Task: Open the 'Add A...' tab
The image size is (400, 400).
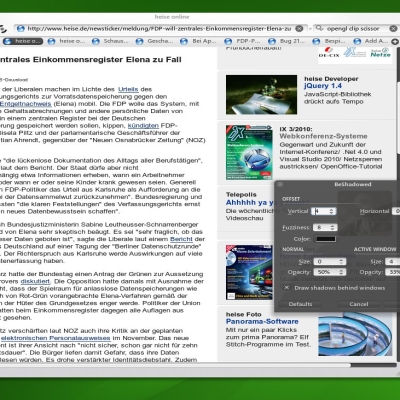Action: (x=372, y=41)
